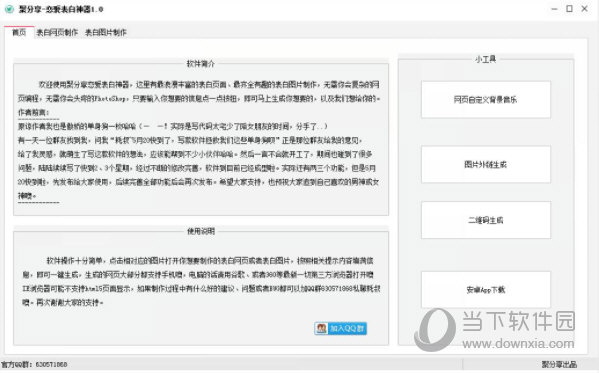Click the 作者前言 line in the intro text
This screenshot has height=373, width=599.
(x=34, y=112)
